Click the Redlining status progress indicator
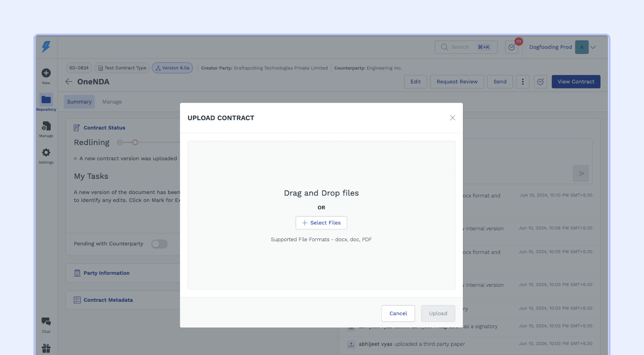The image size is (644, 355). 128,142
